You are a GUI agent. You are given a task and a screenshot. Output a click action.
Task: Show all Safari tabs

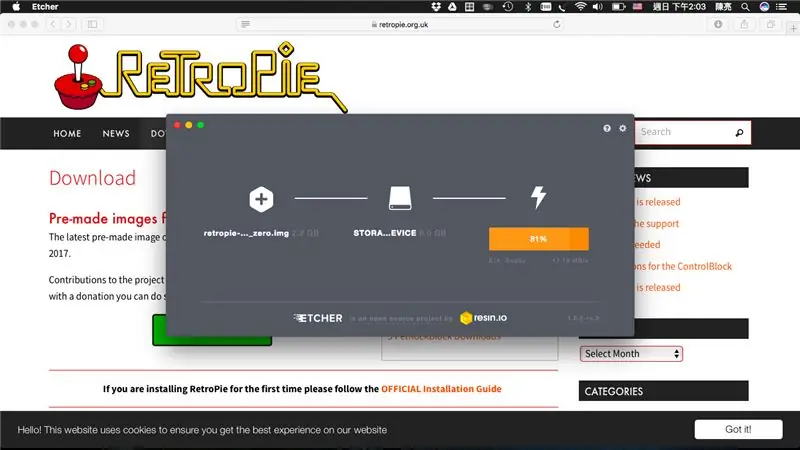(771, 24)
